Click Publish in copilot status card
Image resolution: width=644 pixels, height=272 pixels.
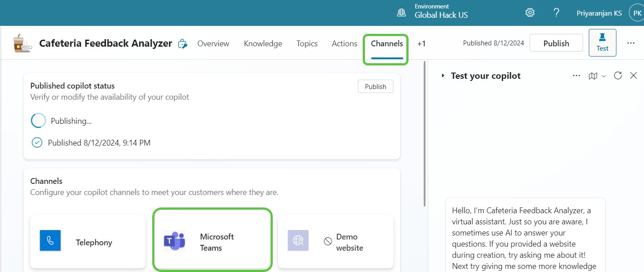click(x=375, y=86)
